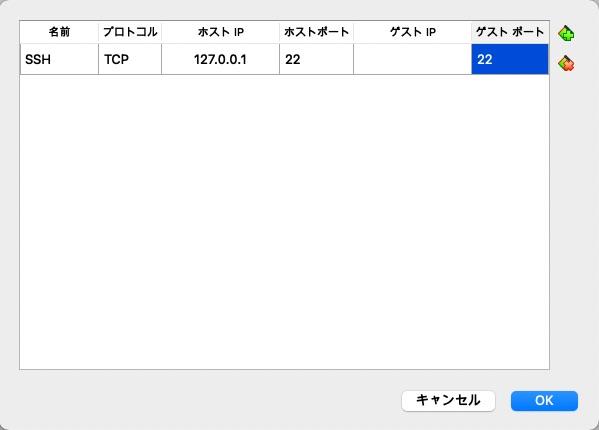
Task: Add a new port forwarding rule
Action: 566,34
